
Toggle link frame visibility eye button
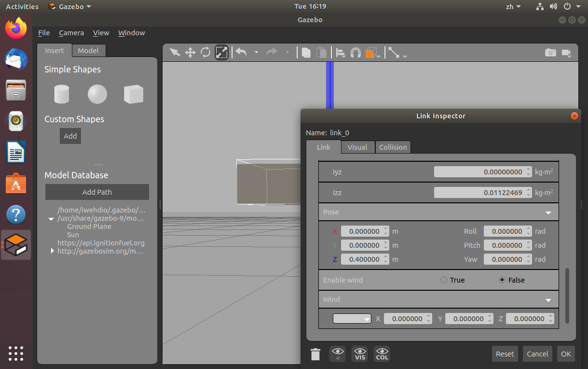tap(338, 354)
